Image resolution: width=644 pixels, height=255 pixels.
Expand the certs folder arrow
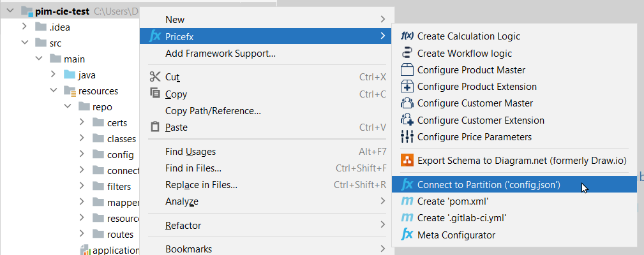tap(82, 122)
